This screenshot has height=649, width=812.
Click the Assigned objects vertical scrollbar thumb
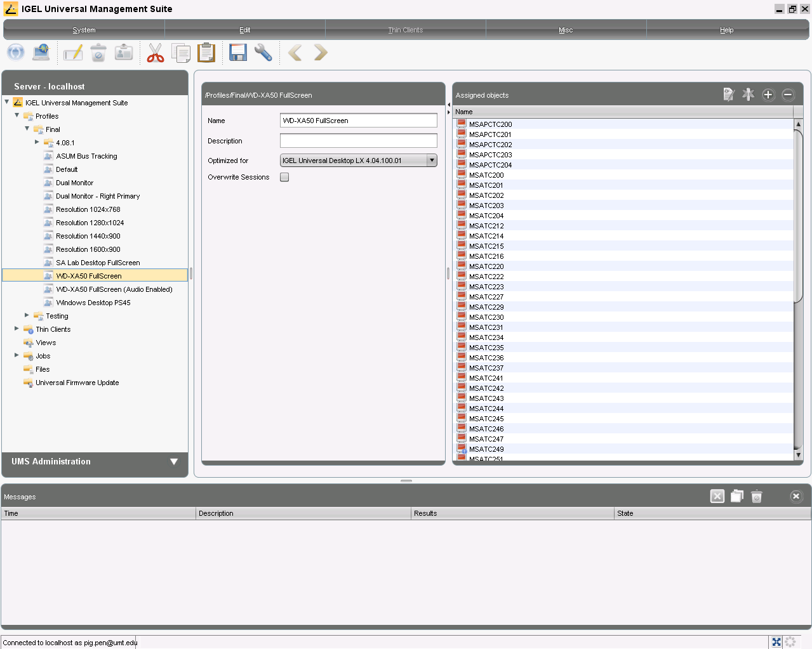coord(798,216)
